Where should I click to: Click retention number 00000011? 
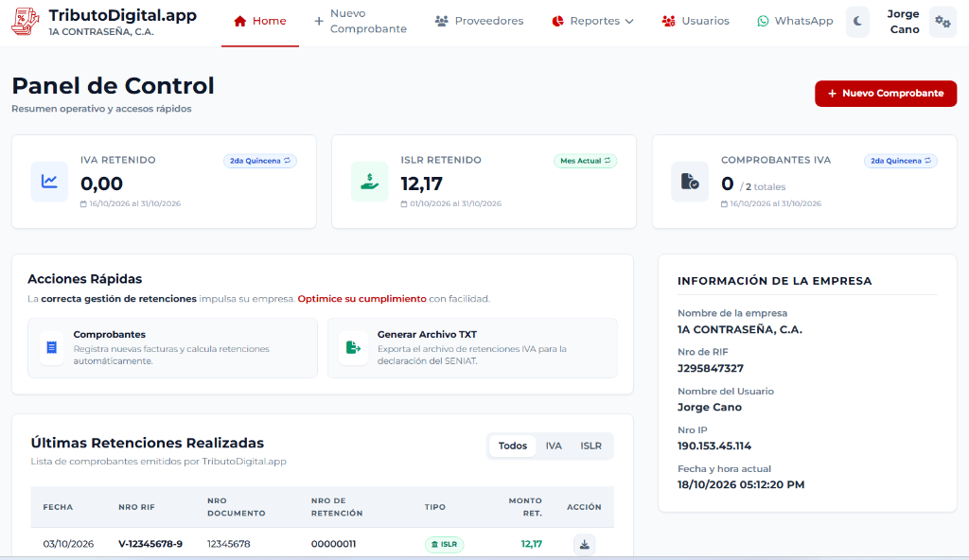pyautogui.click(x=334, y=544)
